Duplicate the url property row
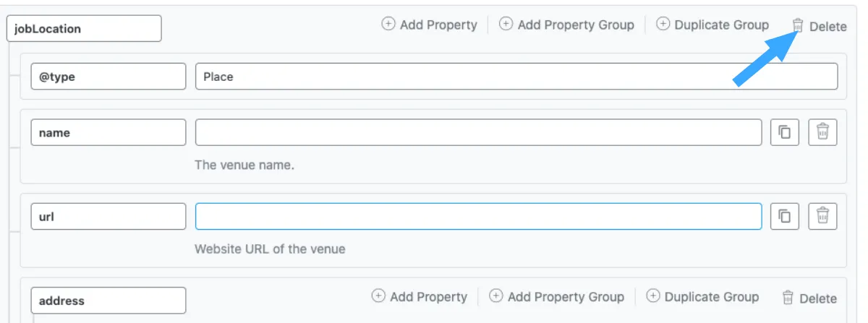 (x=785, y=216)
